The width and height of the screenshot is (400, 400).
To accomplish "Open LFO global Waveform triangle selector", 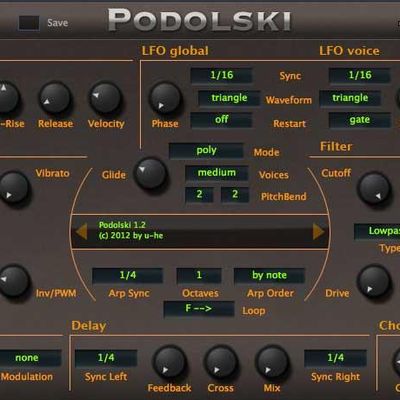I will click(229, 98).
